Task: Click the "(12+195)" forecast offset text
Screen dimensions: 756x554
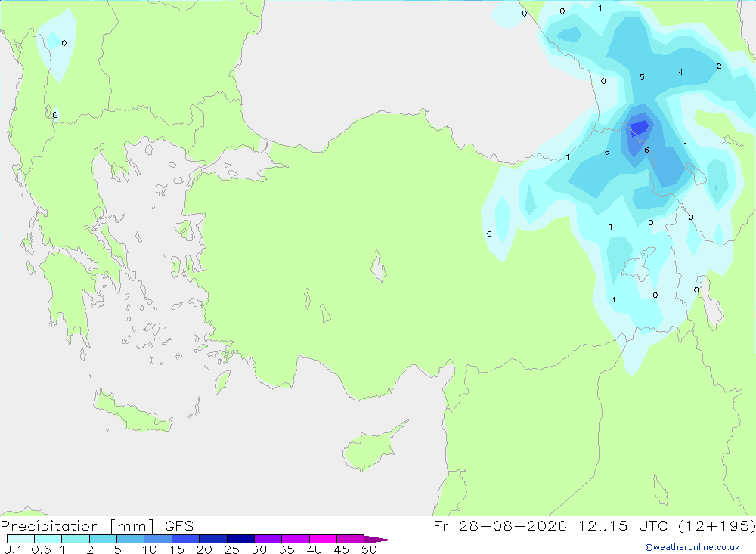Action: pyautogui.click(x=717, y=525)
